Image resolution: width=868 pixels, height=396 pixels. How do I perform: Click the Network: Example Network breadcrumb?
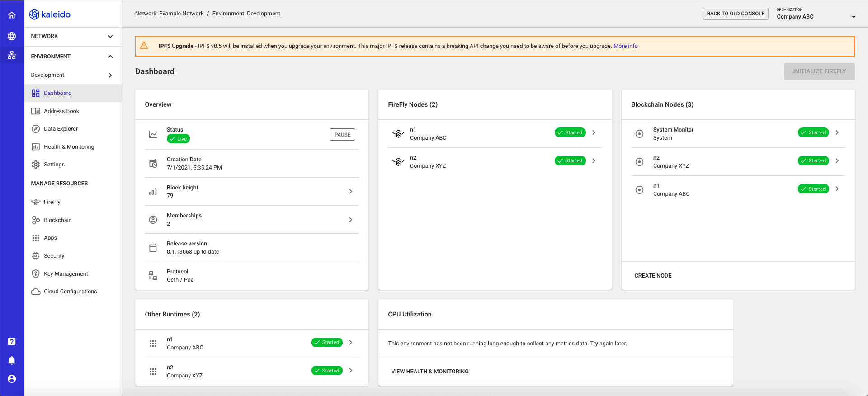point(169,14)
